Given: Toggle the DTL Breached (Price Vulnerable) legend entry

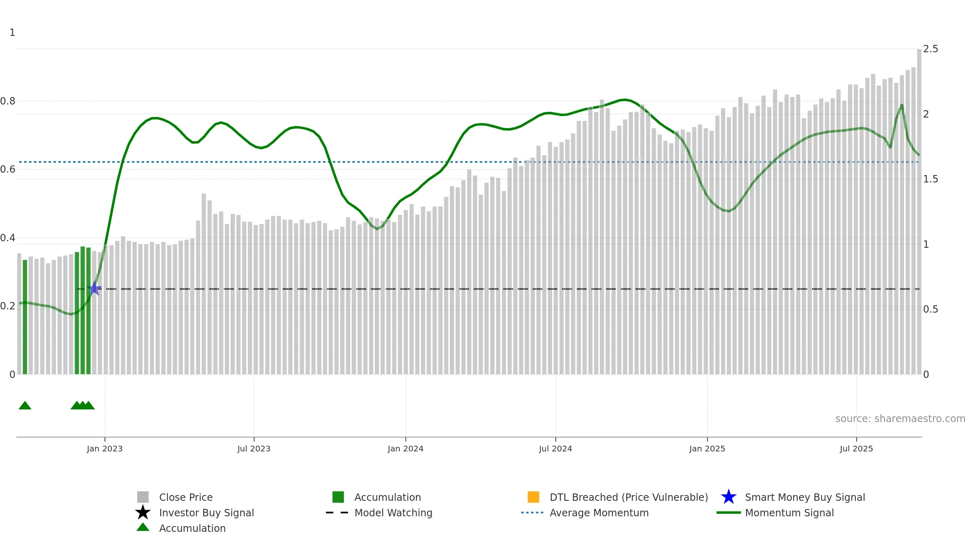Looking at the screenshot, I should click(629, 497).
